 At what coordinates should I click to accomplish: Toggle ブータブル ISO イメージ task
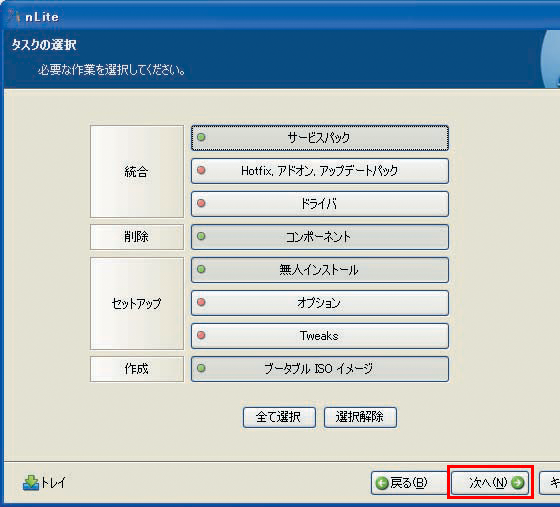coord(320,369)
